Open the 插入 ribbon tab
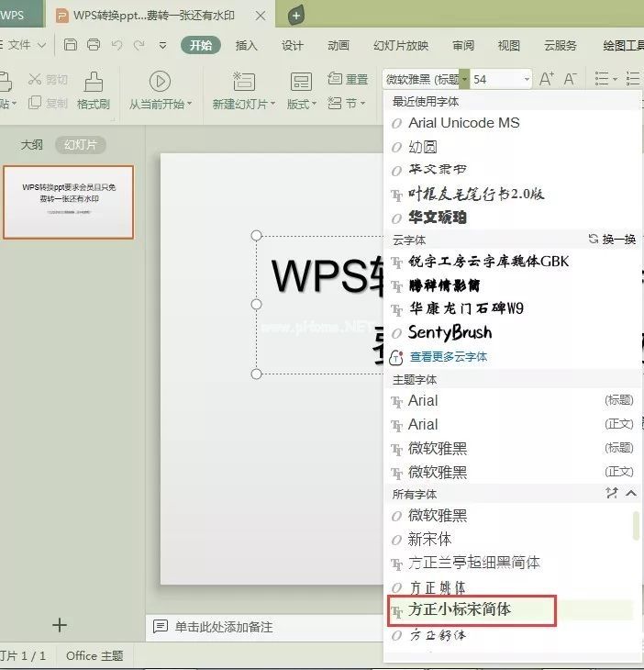Screen dimensions: 644x670 (247, 45)
